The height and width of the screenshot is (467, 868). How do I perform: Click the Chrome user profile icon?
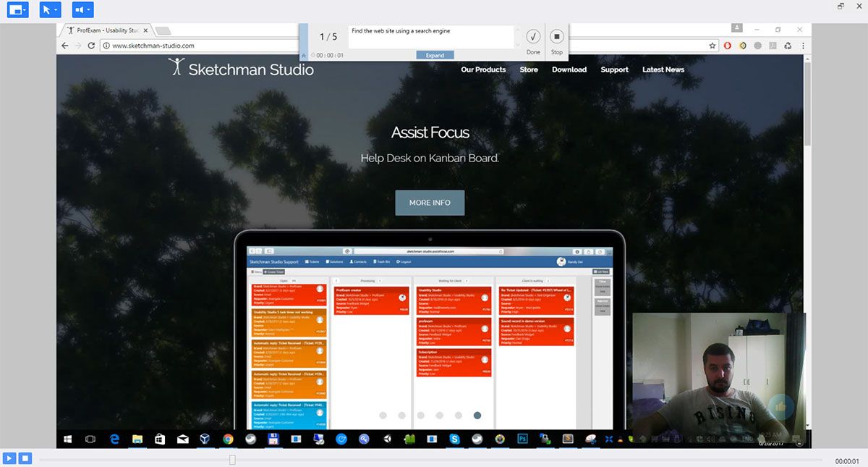pos(737,28)
